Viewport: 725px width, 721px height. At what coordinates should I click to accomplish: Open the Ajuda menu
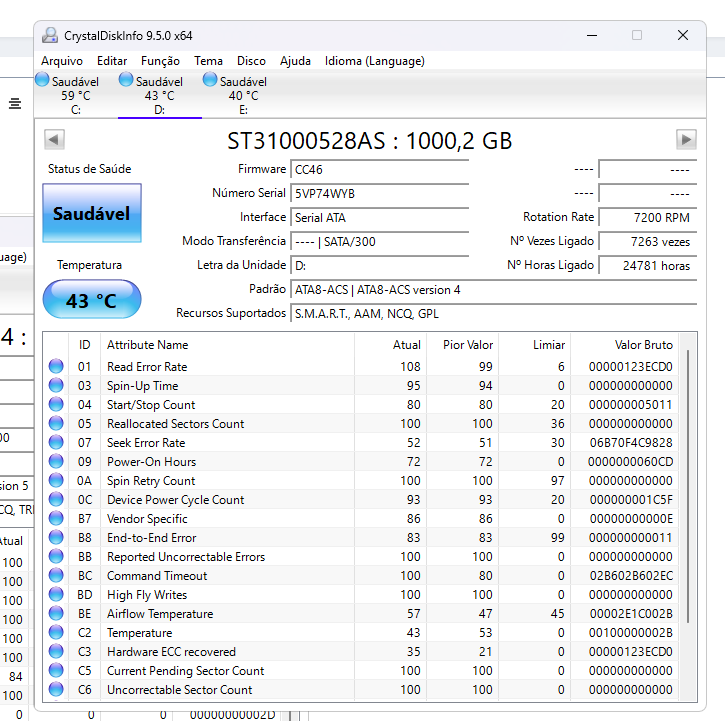click(295, 61)
